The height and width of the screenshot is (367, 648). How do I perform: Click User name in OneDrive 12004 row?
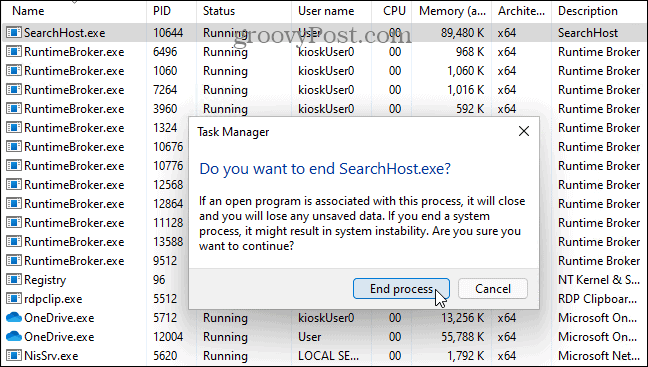[x=310, y=337]
